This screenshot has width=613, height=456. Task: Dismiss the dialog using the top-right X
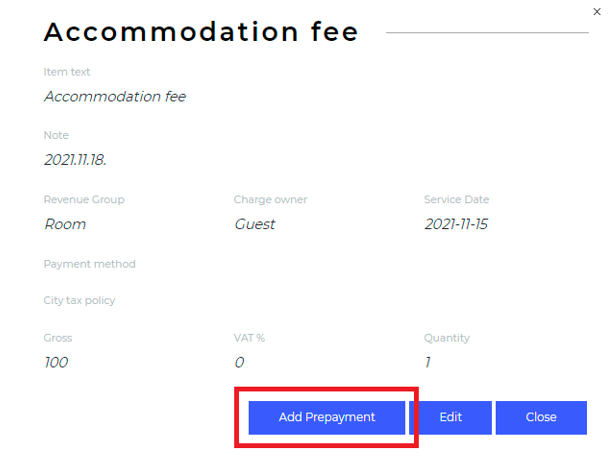coord(598,11)
